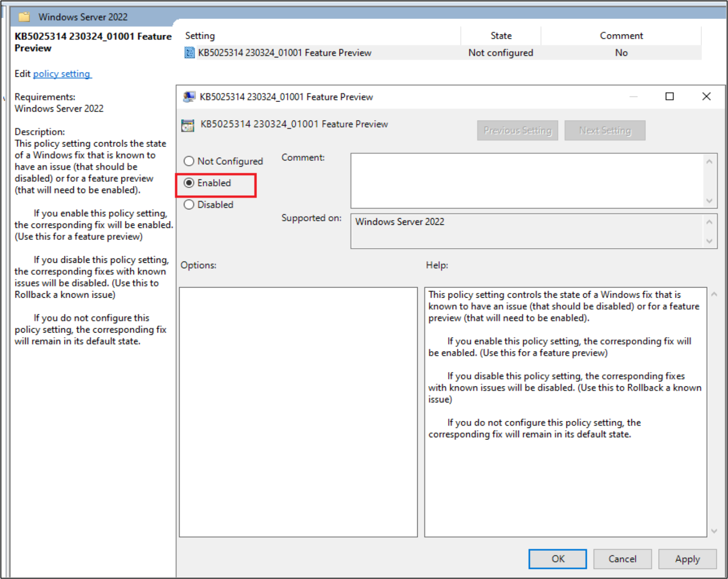Maximize the Feature Preview dialog
728x579 pixels.
pos(670,96)
